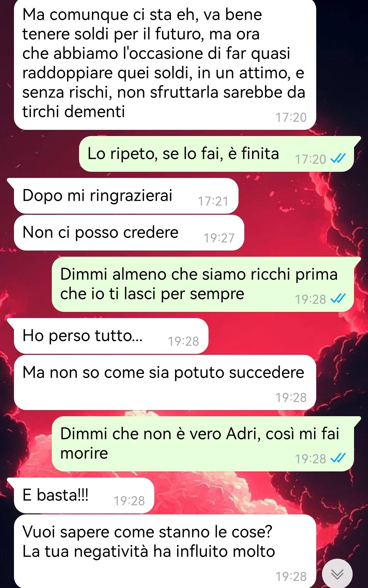This screenshot has height=588, width=368.
Task: Tap the 17:21 timestamp on received message
Action: tap(213, 201)
